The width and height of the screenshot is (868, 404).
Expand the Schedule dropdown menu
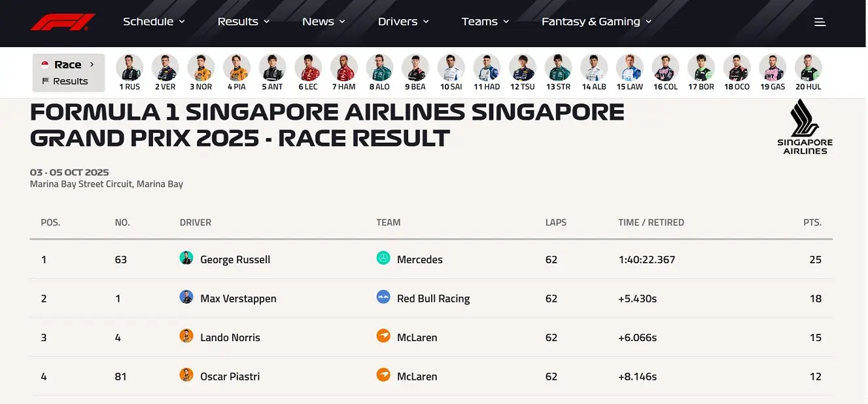(154, 22)
